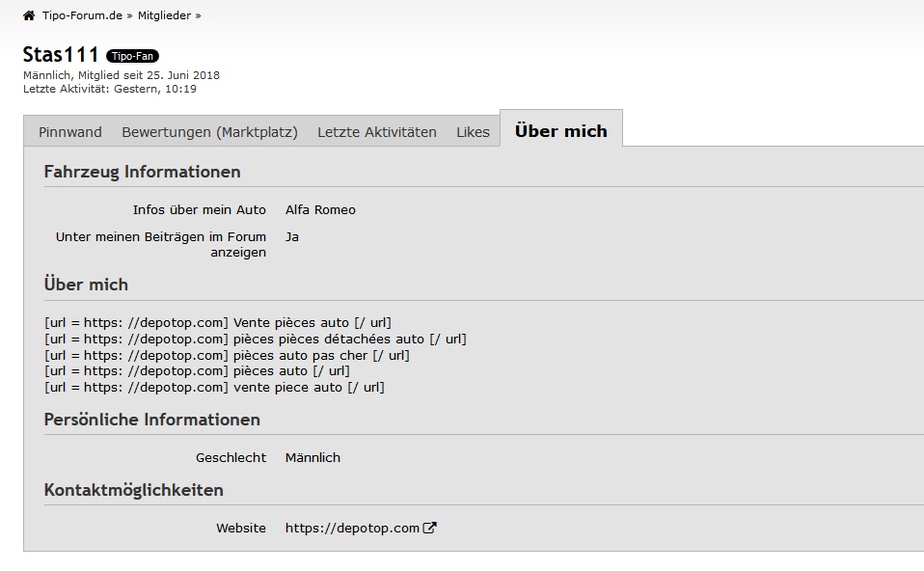The height and width of the screenshot is (571, 924).
Task: Click the Stas111 username heading
Action: pos(61,54)
